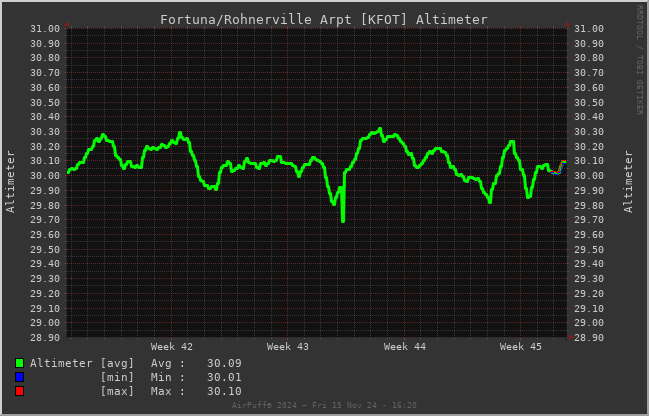Click the right axis 29.00 tick label
The height and width of the screenshot is (416, 649).
pyautogui.click(x=589, y=323)
